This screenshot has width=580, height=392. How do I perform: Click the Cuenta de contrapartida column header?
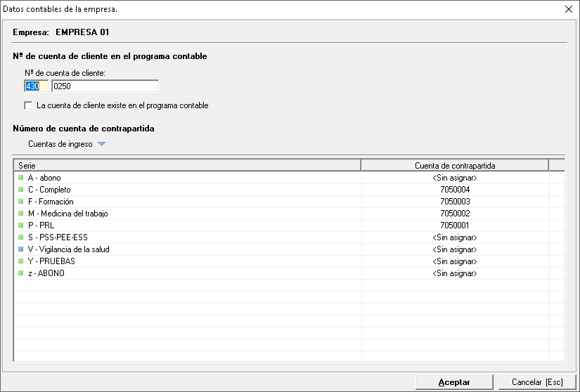[454, 165]
